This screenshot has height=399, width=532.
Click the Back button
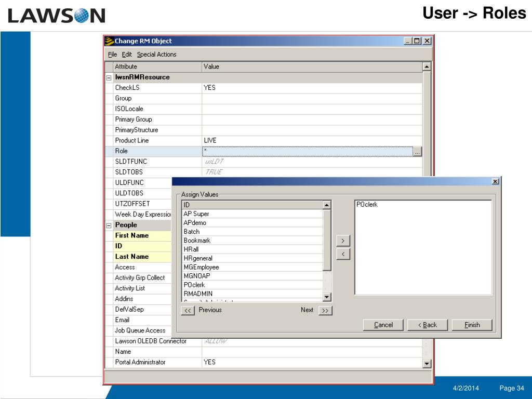click(428, 325)
